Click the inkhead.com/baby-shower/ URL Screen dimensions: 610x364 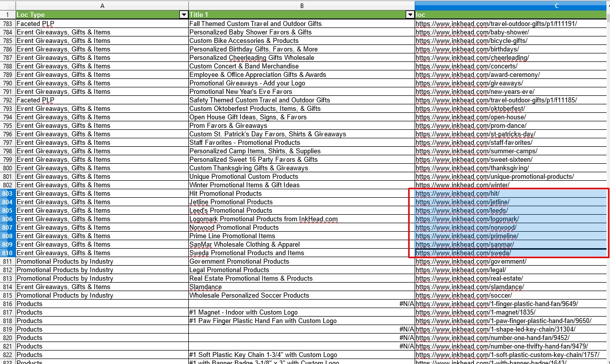(x=472, y=32)
